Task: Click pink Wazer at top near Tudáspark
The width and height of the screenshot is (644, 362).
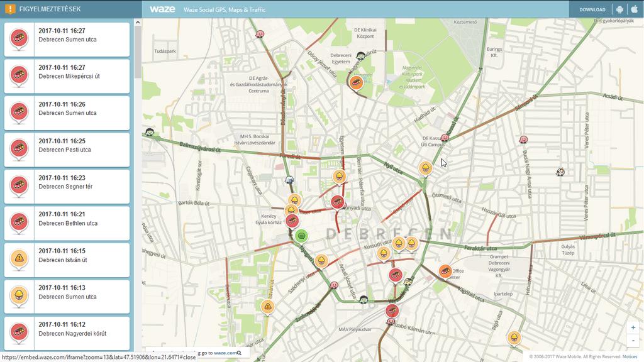Action: pyautogui.click(x=260, y=34)
